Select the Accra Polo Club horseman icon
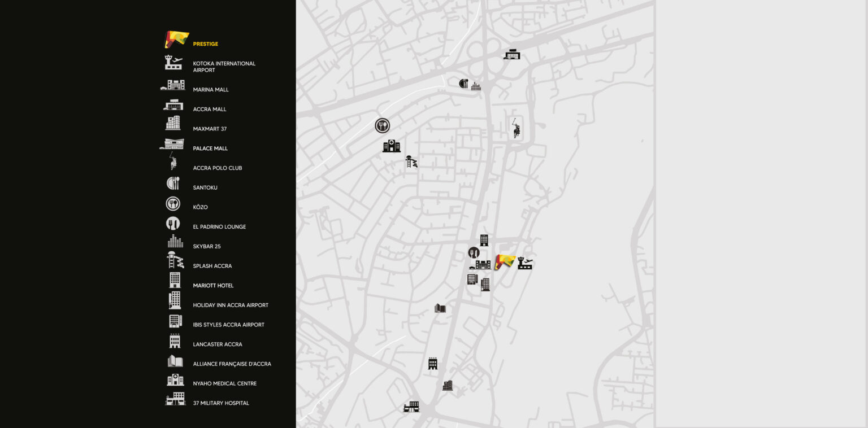Viewport: 868px width, 428px height. click(173, 163)
